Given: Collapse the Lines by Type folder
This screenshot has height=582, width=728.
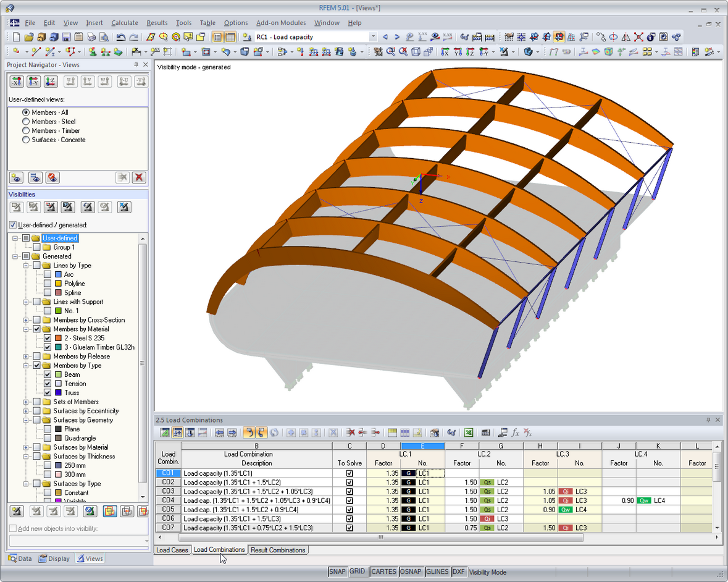Looking at the screenshot, I should pyautogui.click(x=26, y=266).
